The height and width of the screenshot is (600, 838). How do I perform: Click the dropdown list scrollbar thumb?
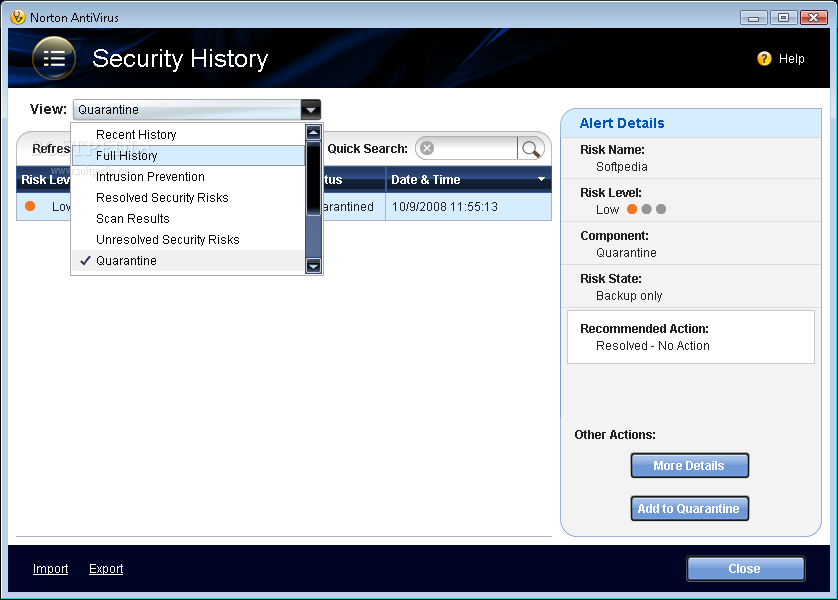(313, 178)
